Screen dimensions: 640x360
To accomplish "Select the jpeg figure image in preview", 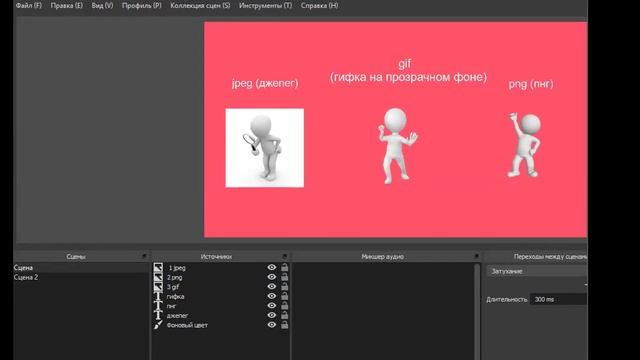I will tap(264, 148).
